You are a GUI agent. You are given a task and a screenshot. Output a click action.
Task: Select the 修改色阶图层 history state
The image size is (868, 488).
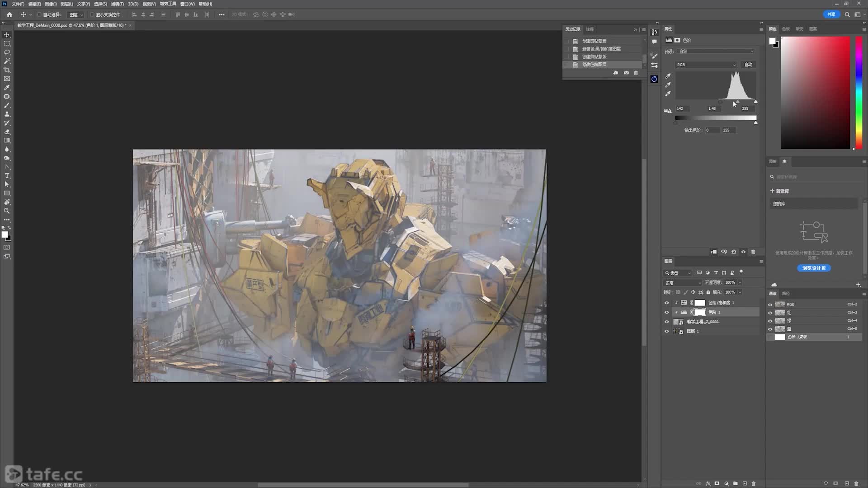tap(603, 65)
